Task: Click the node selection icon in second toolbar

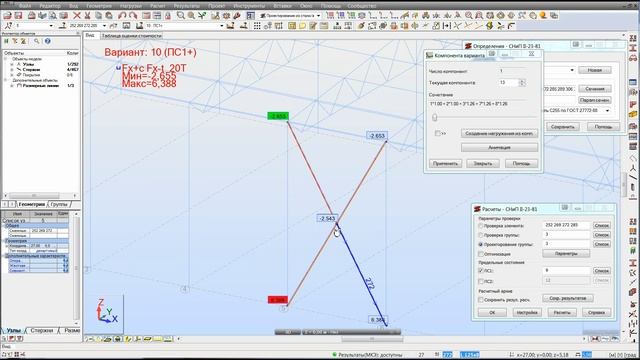Action: tap(9, 26)
